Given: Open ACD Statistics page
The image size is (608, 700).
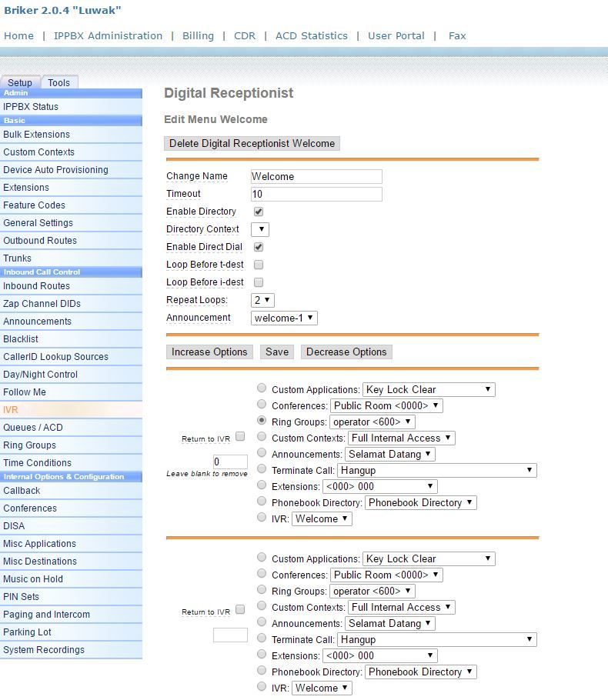Looking at the screenshot, I should click(312, 35).
